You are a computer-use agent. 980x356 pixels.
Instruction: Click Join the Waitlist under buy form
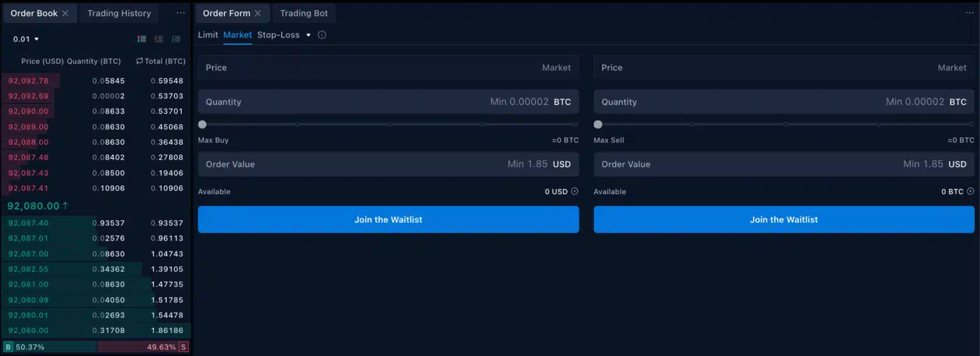coord(388,219)
